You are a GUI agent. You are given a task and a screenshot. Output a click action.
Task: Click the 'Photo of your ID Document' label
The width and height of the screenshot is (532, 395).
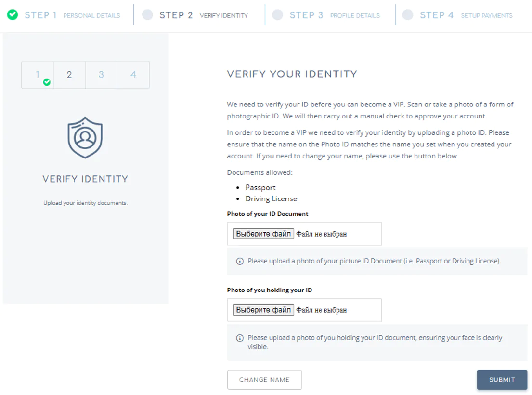pos(268,214)
